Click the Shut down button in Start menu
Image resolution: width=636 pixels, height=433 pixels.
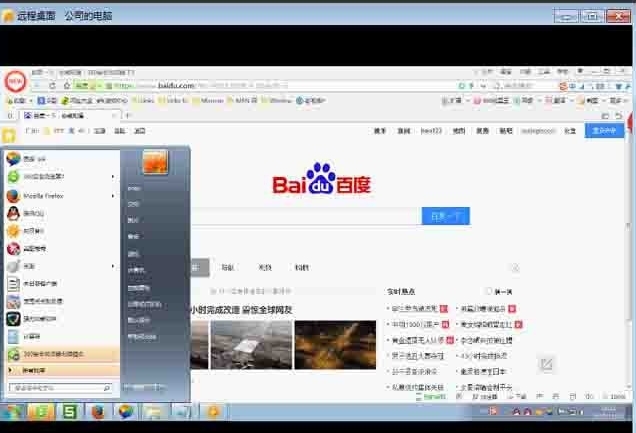[143, 388]
